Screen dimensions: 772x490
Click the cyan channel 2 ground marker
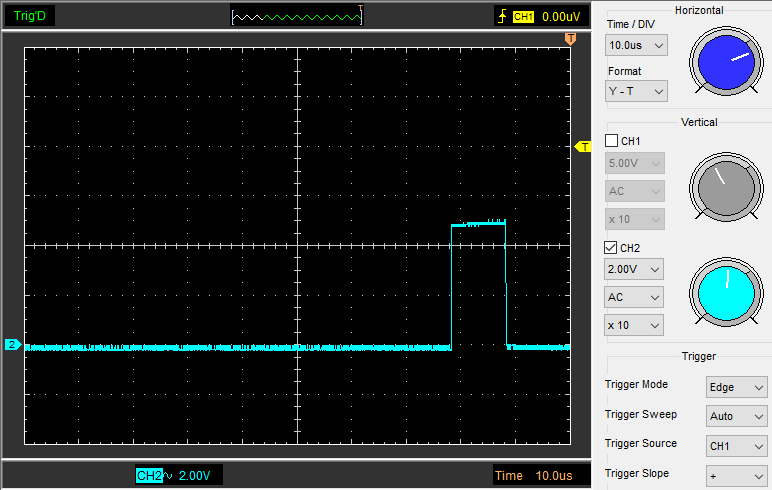coord(12,345)
